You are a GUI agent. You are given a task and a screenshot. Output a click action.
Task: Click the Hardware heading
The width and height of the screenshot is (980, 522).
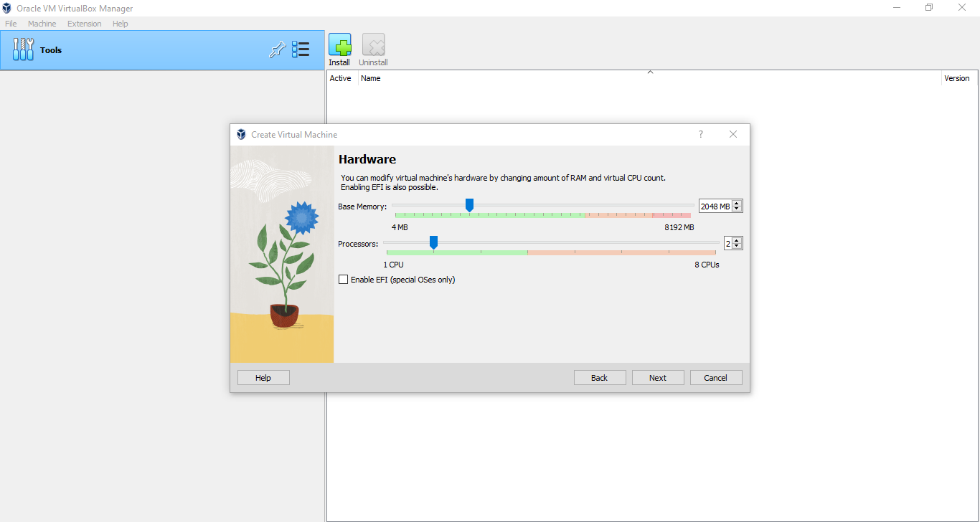(367, 159)
